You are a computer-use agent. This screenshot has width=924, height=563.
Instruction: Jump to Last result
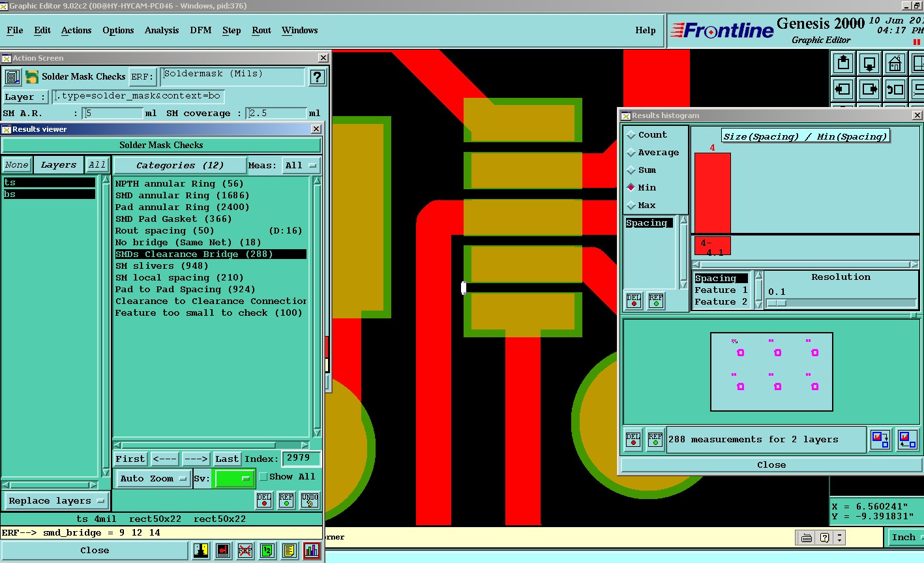coord(227,459)
